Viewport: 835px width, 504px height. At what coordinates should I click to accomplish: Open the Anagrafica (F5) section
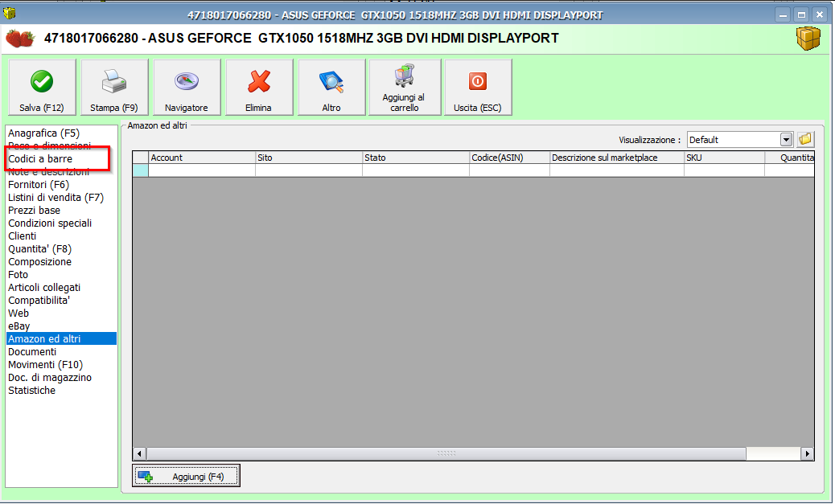[x=43, y=133]
